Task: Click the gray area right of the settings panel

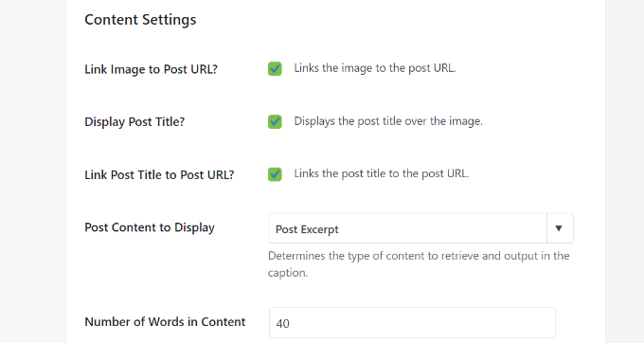Action: pos(624,171)
